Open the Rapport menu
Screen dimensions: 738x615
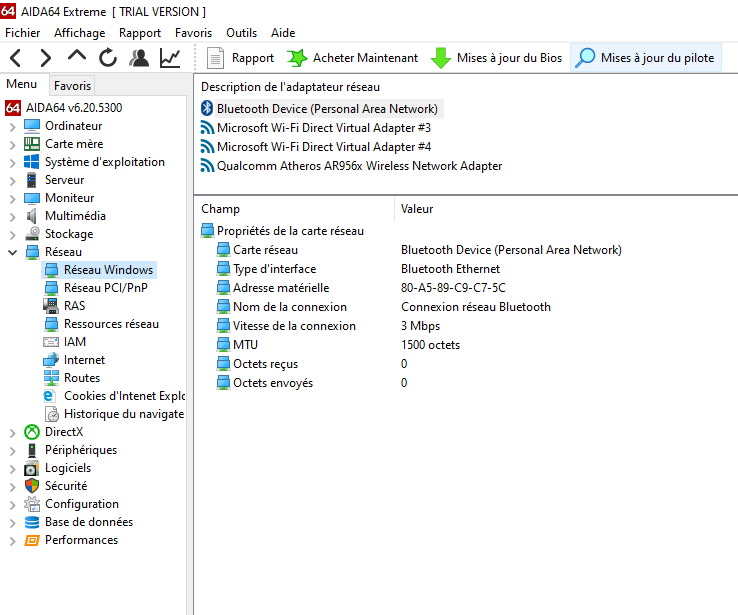tap(140, 33)
